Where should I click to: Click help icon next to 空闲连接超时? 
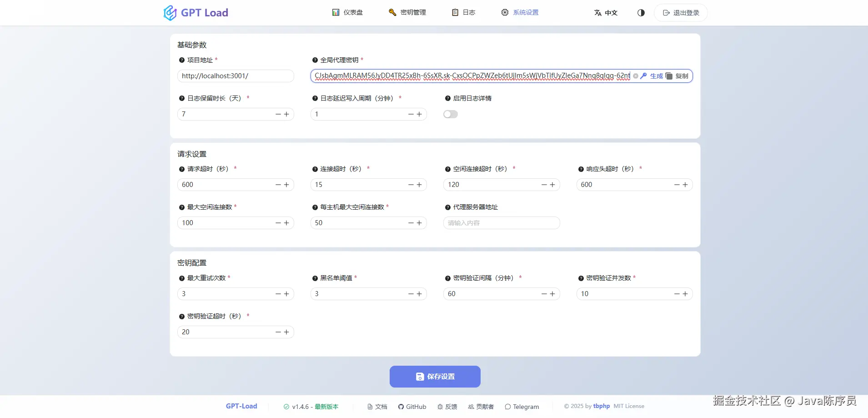(x=448, y=169)
